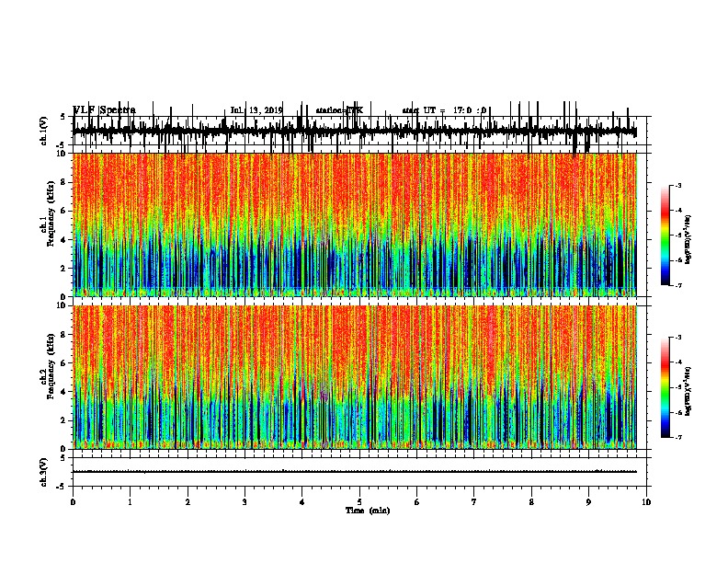The height and width of the screenshot is (563, 728).
Task: Click the "-3" label on ch.1 color bar
Action: [677, 186]
